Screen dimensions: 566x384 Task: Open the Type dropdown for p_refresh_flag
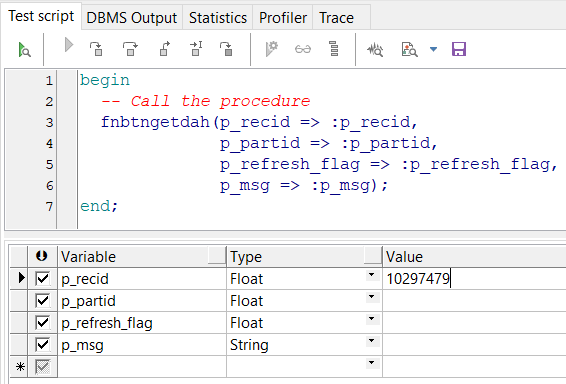click(x=371, y=319)
